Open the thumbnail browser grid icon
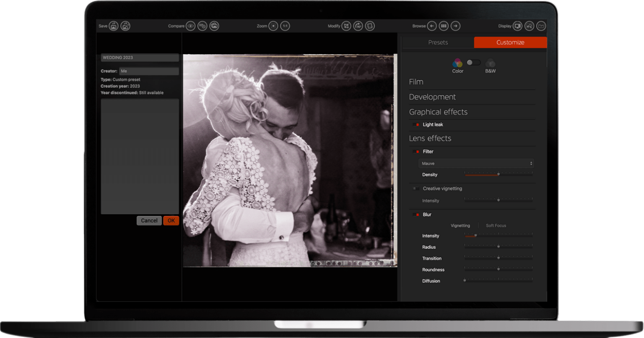 tap(443, 26)
